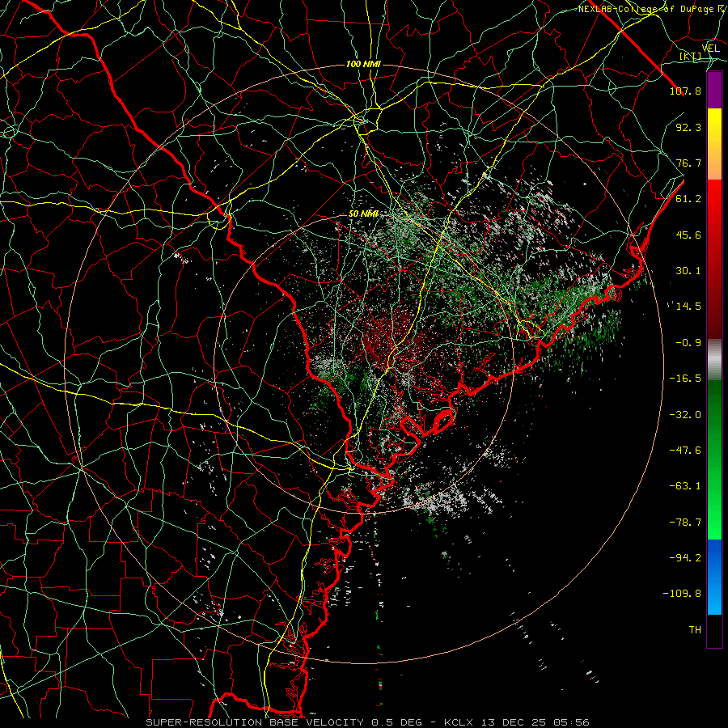Click the 50 NMI range ring label
The width and height of the screenshot is (728, 728).
363,214
